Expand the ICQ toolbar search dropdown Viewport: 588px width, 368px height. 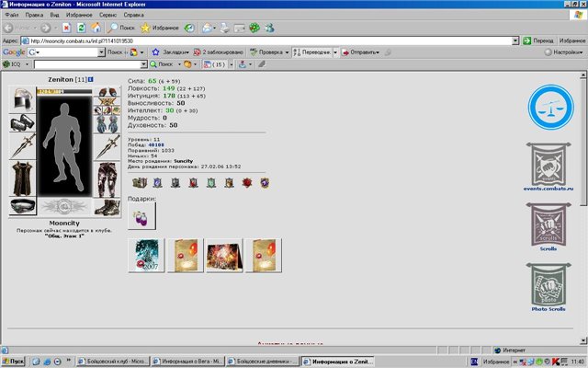143,64
